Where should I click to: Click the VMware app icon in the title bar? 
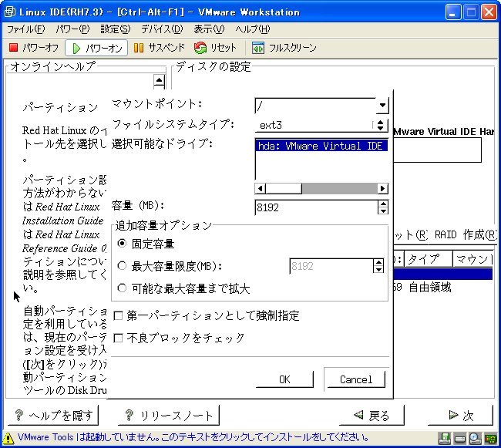[10, 12]
